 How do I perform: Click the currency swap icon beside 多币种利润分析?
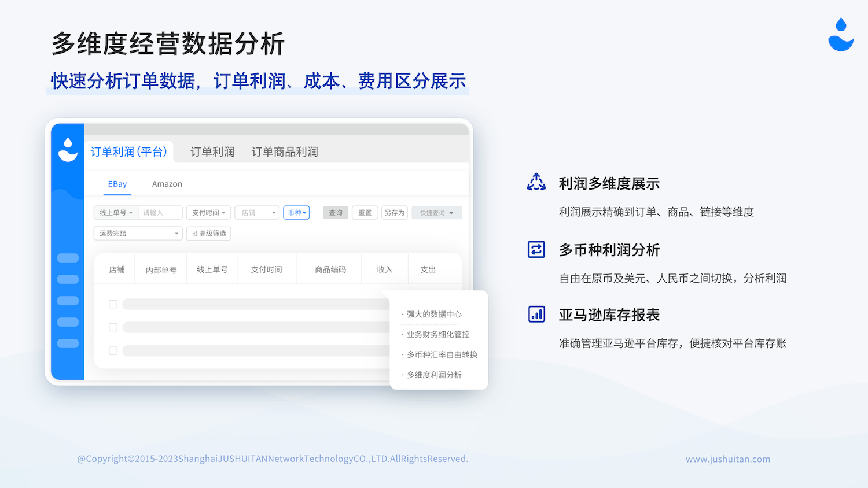click(536, 249)
